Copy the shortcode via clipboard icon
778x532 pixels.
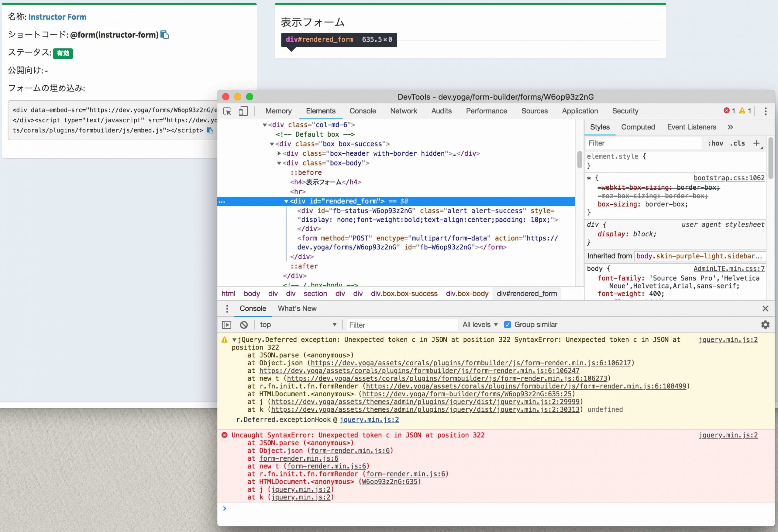(x=164, y=34)
